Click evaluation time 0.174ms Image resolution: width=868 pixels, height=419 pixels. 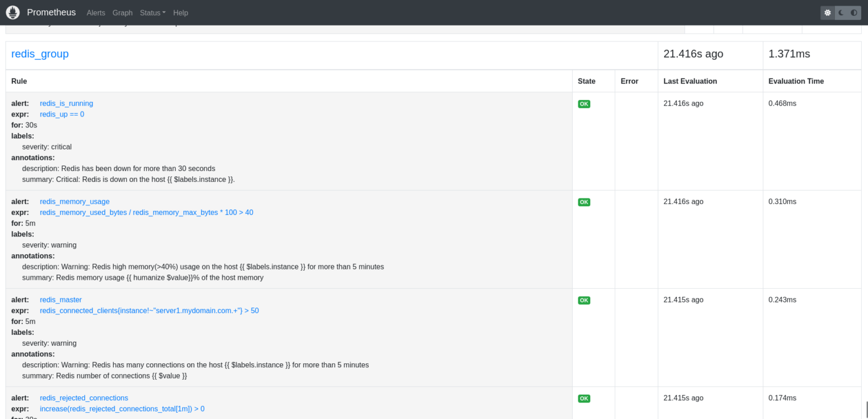[782, 398]
